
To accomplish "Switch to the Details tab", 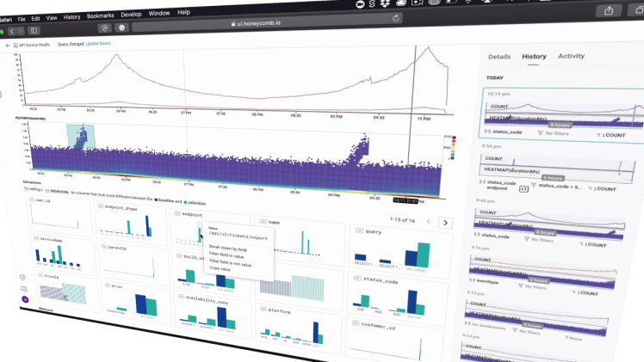I will pos(499,56).
